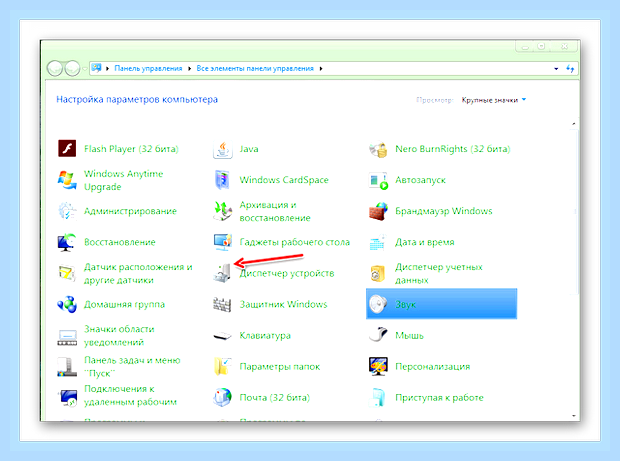Click Java label text
The width and height of the screenshot is (620, 461).
point(249,149)
